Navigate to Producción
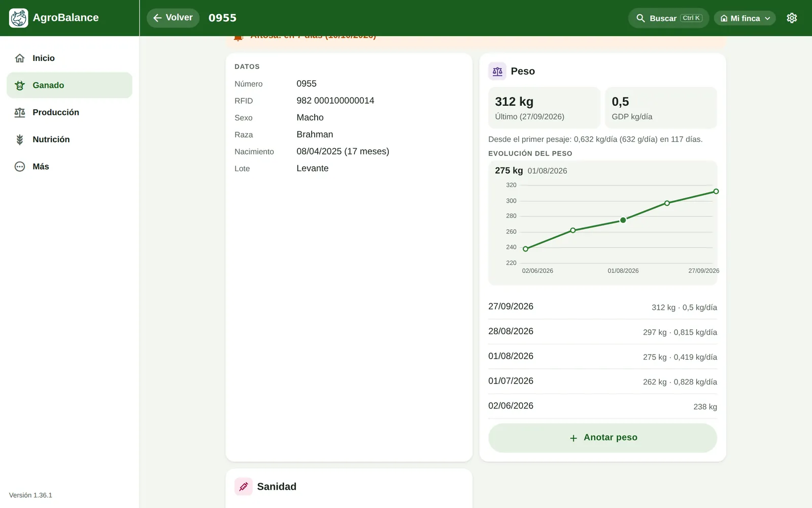The height and width of the screenshot is (508, 812). click(x=70, y=112)
